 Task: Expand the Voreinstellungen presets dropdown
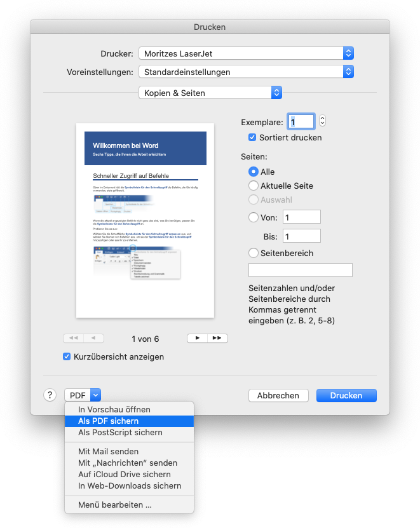pyautogui.click(x=246, y=72)
